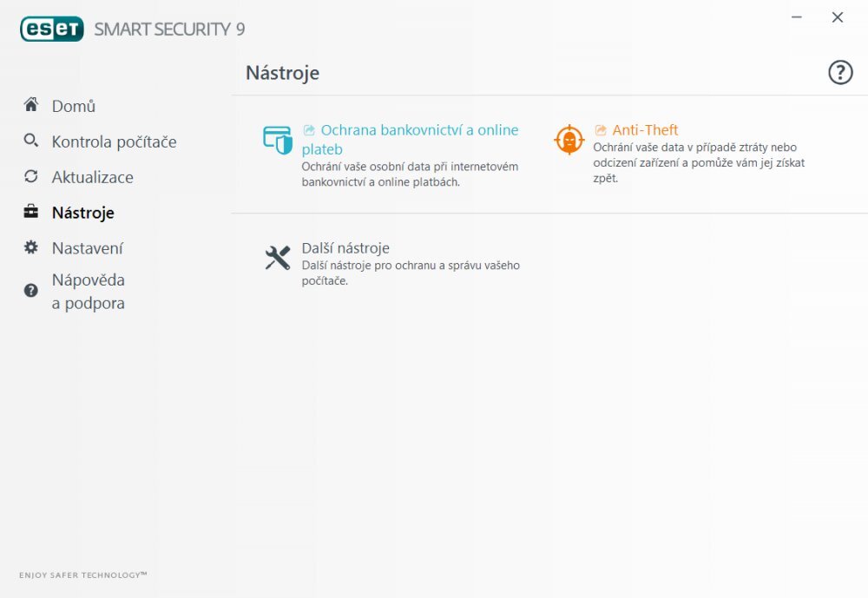
Task: Switch to the Domů section
Action: click(x=73, y=105)
